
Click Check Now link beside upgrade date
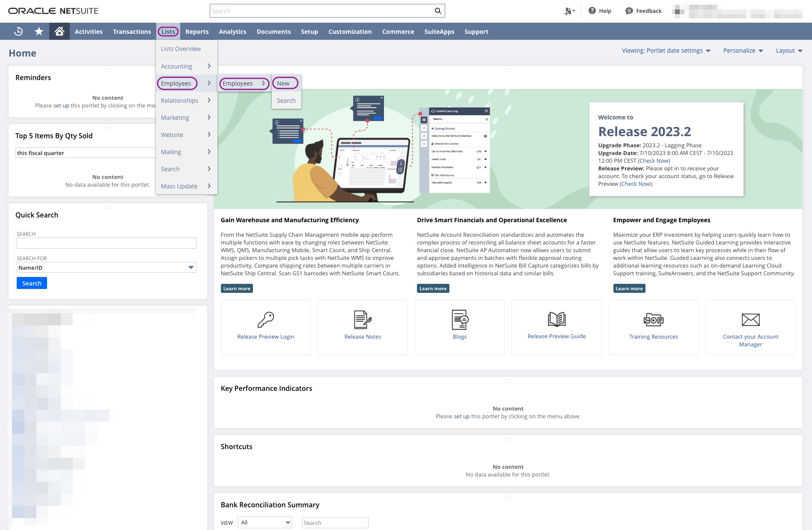654,161
